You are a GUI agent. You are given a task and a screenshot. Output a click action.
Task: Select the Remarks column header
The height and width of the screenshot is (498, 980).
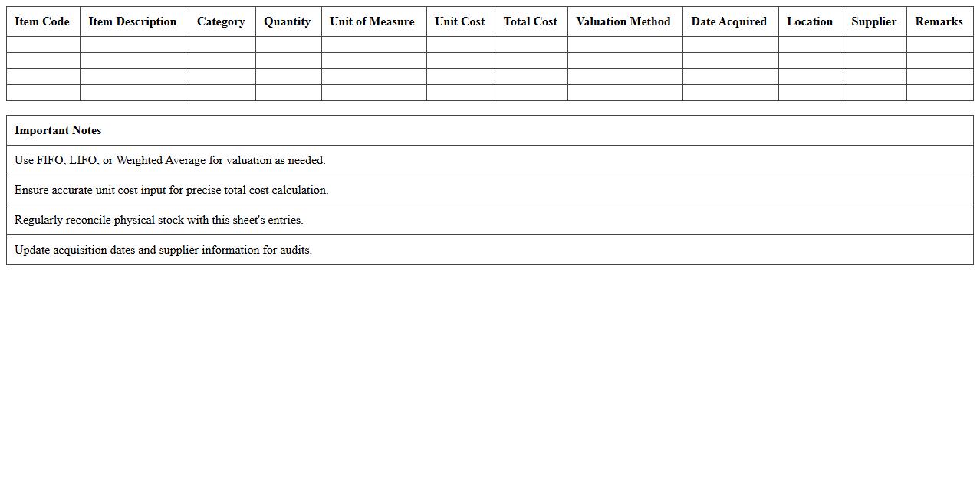[939, 21]
